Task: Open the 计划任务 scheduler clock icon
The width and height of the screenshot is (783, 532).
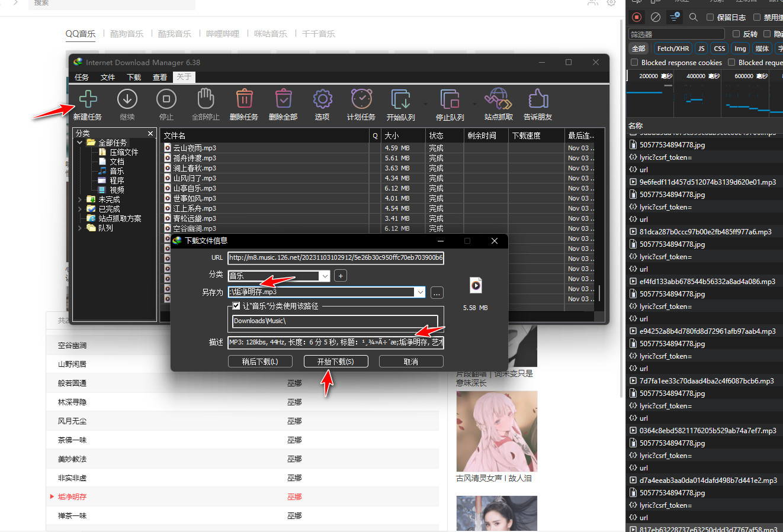Action: (361, 99)
